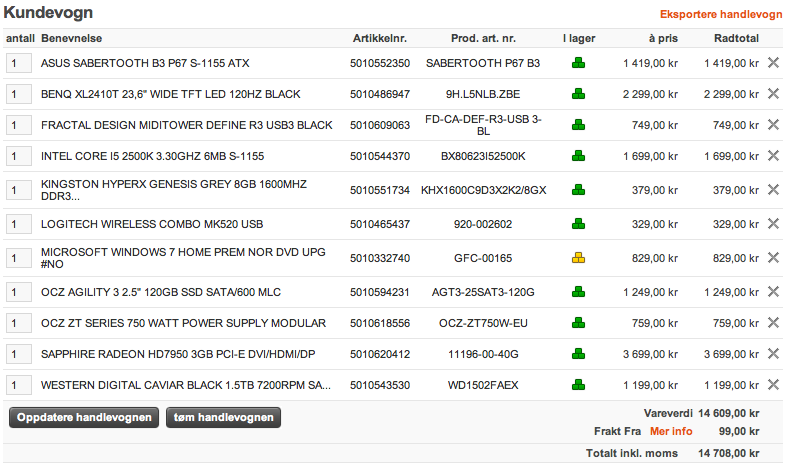This screenshot has width=803, height=464.
Task: Select SAPPHIRE RADEON HD7950 product name
Action: coord(178,354)
